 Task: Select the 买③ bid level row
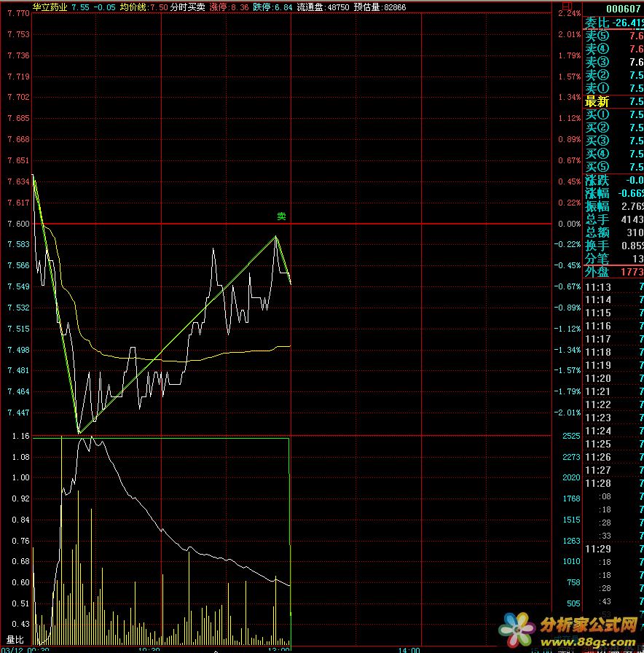coord(613,141)
